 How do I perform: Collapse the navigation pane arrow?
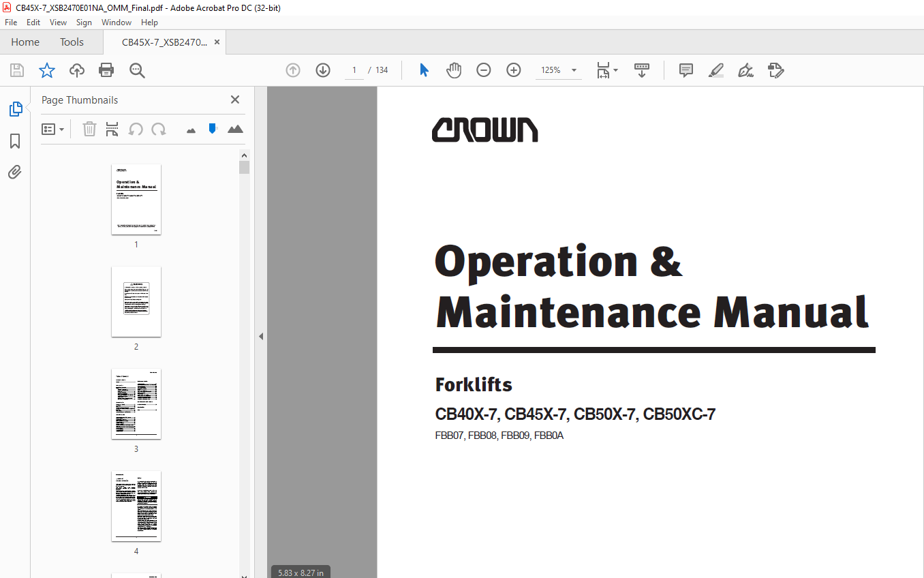(260, 336)
